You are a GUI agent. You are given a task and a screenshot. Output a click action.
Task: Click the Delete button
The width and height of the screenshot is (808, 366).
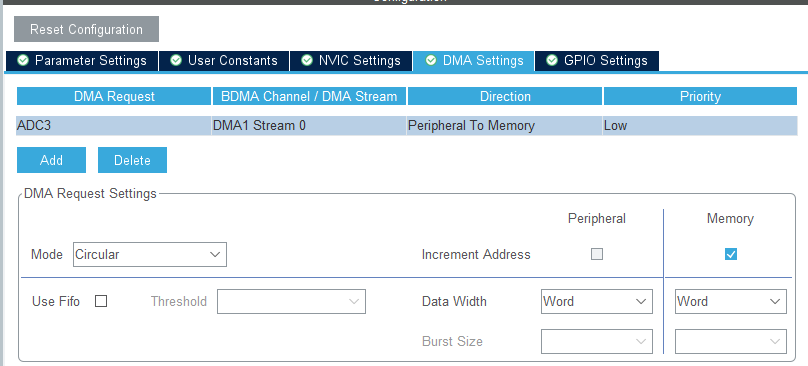pyautogui.click(x=132, y=160)
